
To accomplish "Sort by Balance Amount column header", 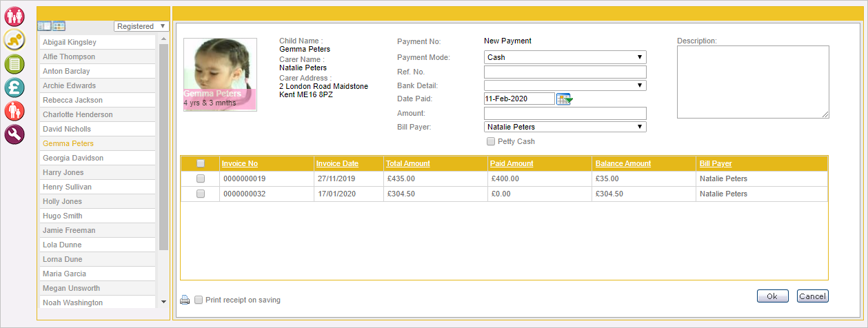I will click(623, 164).
